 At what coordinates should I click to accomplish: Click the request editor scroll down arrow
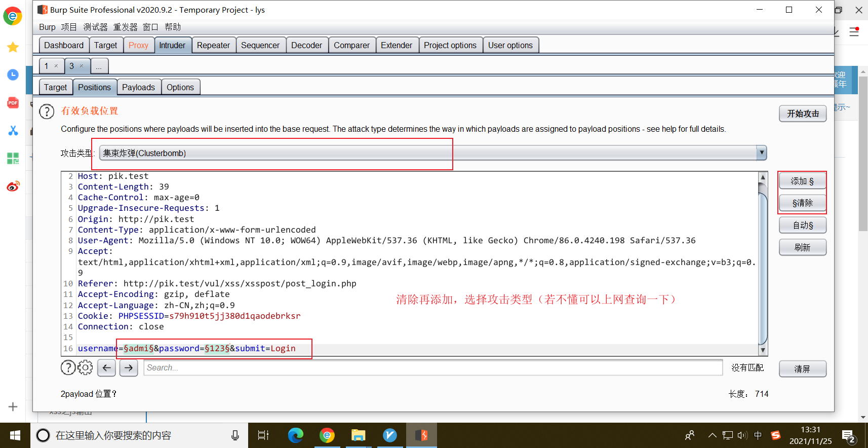click(x=763, y=350)
